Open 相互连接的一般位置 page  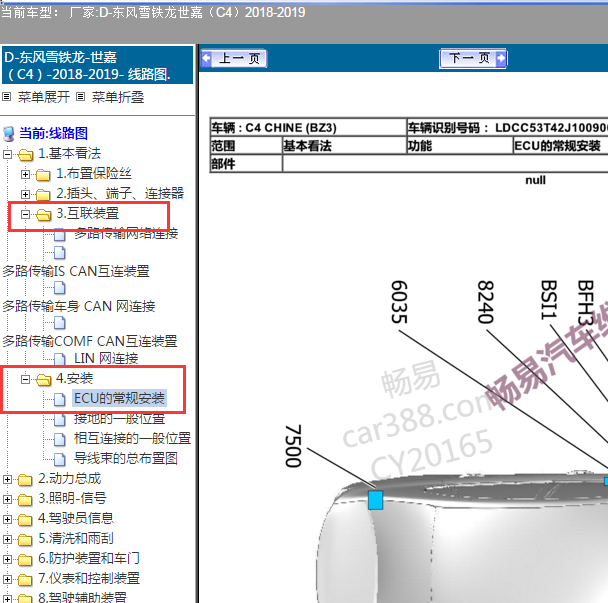point(132,438)
